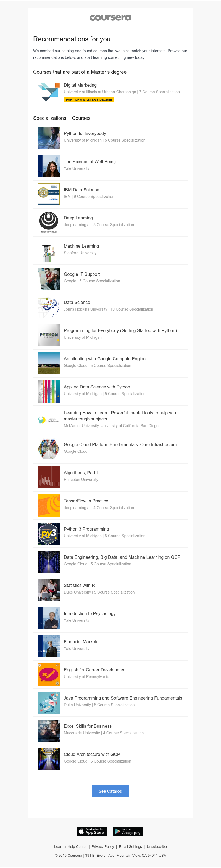
Task: Click the Download on the App Store badge
Action: pos(92,831)
